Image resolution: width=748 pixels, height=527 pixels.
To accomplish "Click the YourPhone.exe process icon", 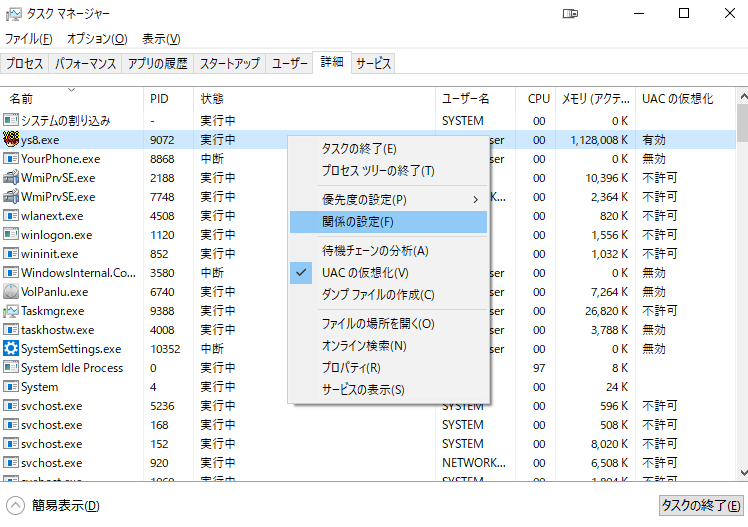I will pyautogui.click(x=10, y=158).
